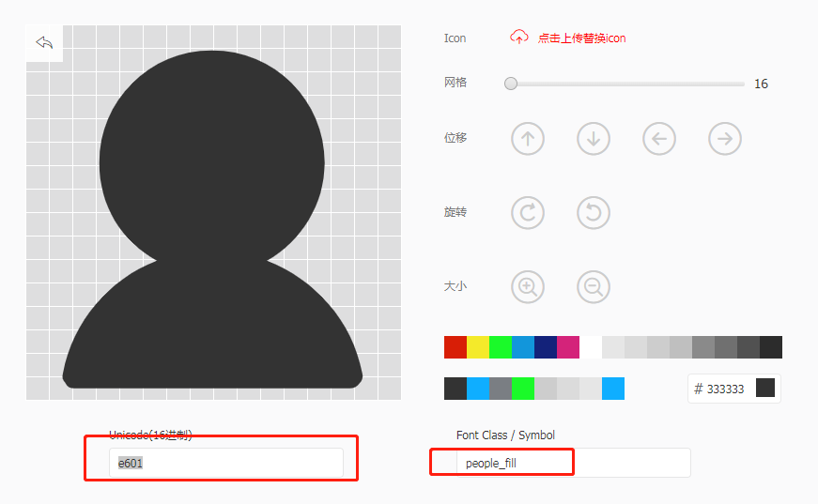
Task: Open the 点击上传替换icon upload link
Action: click(x=581, y=38)
